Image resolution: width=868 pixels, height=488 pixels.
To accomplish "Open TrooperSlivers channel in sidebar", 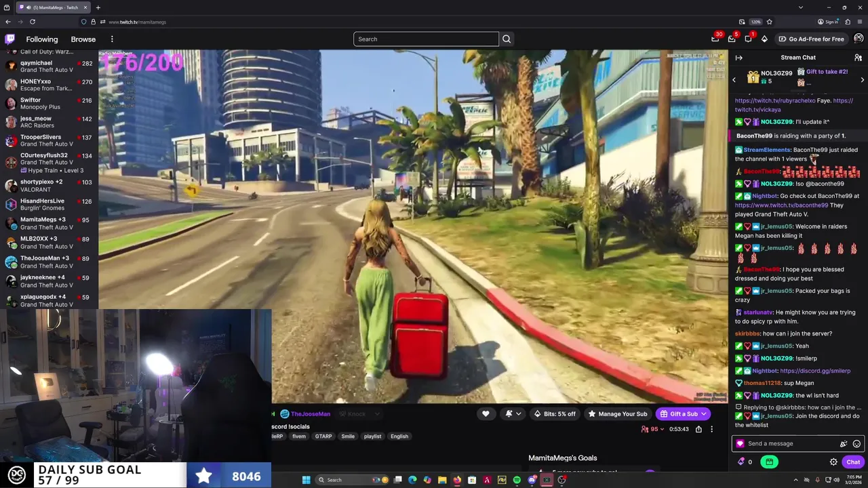I will pos(49,140).
